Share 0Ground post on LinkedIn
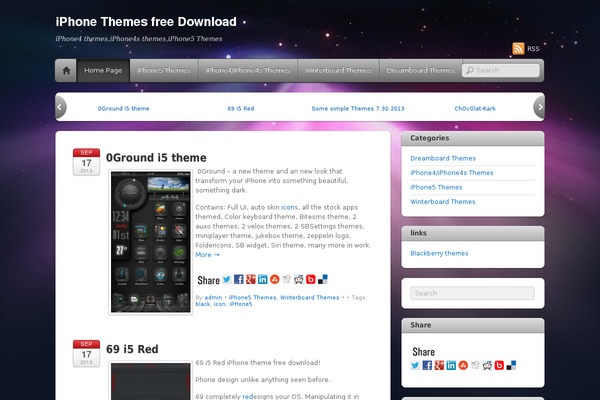Screen dimensions: 600x400 pos(262,279)
